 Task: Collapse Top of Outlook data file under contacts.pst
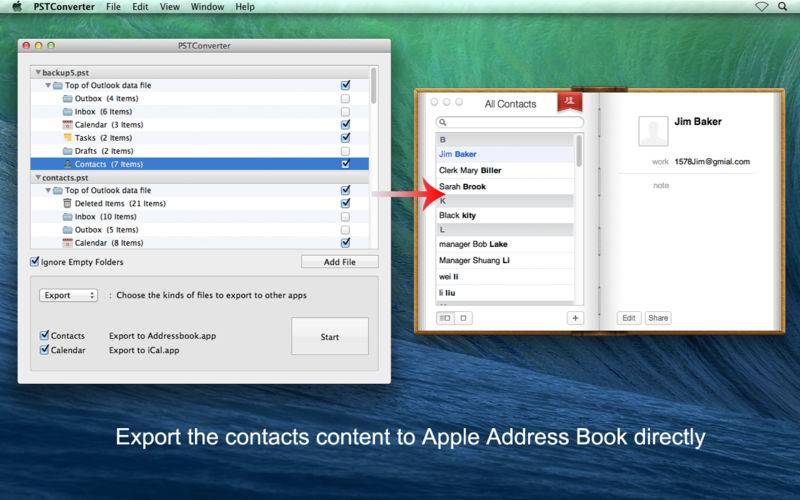[48, 190]
